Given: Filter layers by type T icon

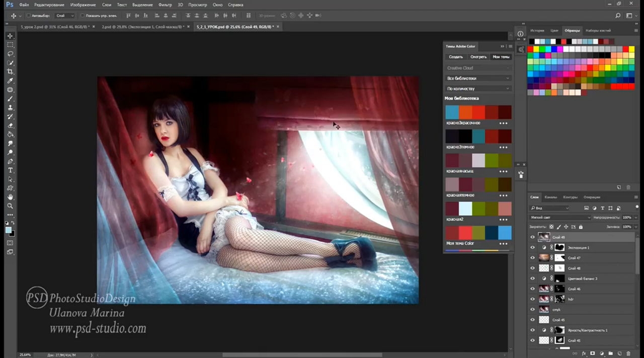Looking at the screenshot, I should [603, 208].
